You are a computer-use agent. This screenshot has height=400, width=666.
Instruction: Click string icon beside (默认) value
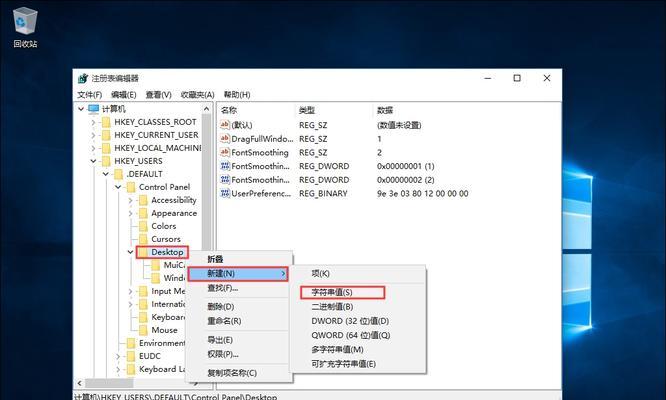(225, 125)
